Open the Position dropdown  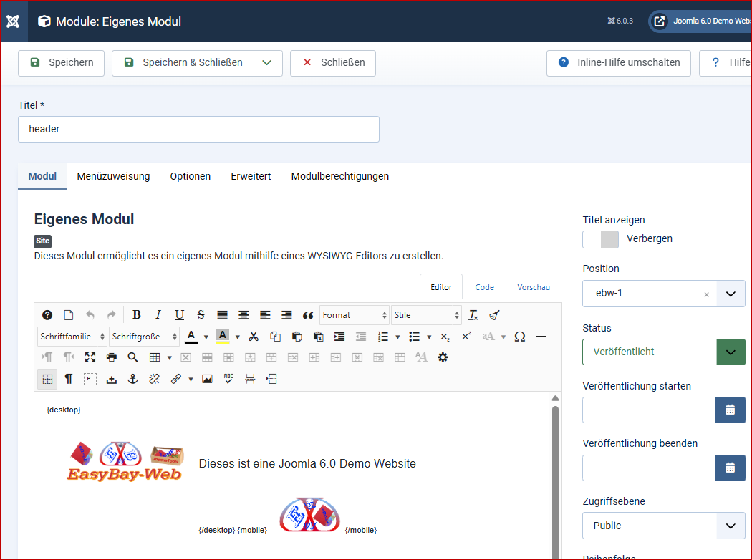pos(731,294)
